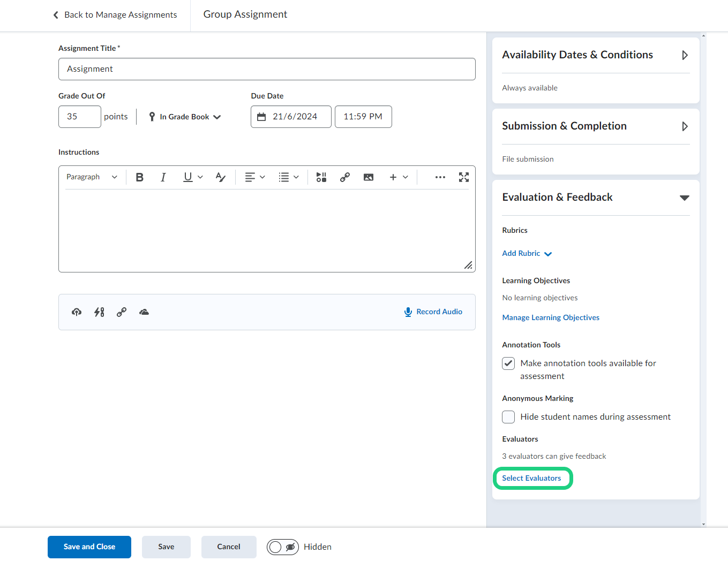
Task: Attach a weblink using link icon
Action: (x=122, y=312)
